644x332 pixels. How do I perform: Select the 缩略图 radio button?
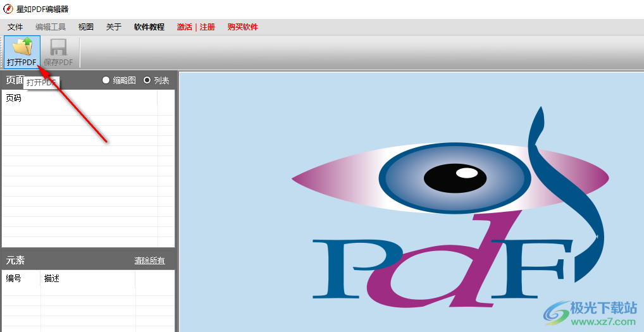click(106, 80)
